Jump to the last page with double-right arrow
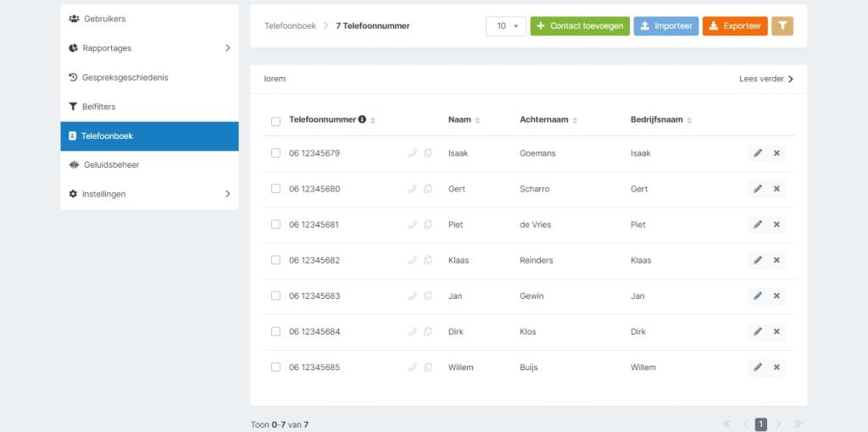 [798, 424]
